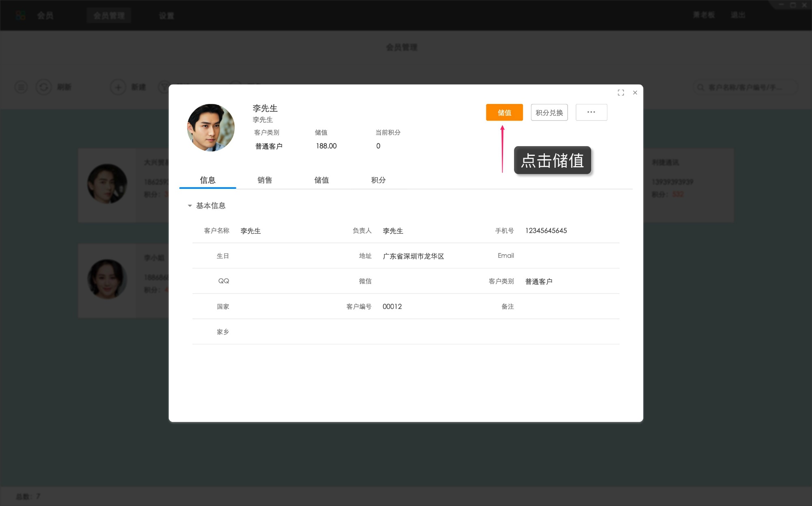The height and width of the screenshot is (506, 812).
Task: Toggle the 信息 tab as active view
Action: [x=207, y=180]
